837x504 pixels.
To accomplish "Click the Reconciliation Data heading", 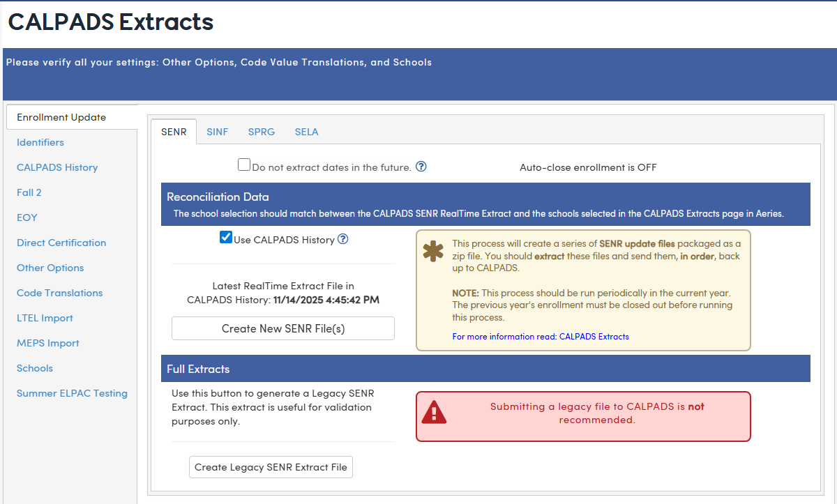I will tap(218, 197).
